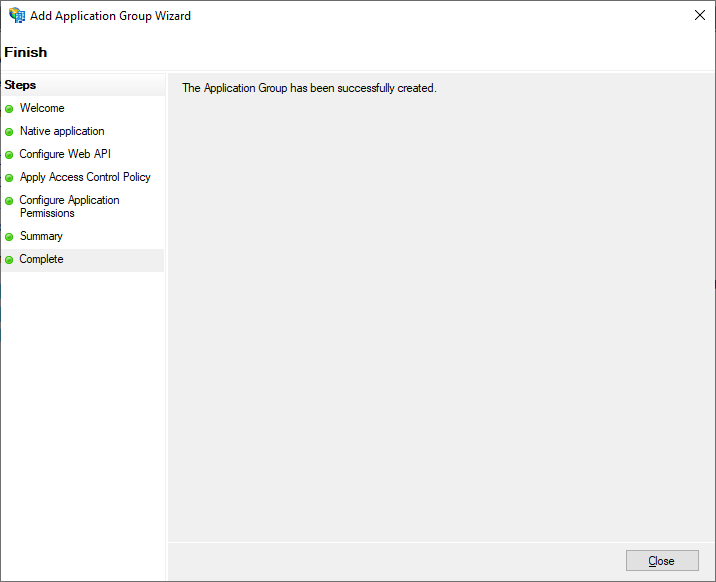Click the green status dot beside Configure Web API
This screenshot has height=582, width=716.
9,155
